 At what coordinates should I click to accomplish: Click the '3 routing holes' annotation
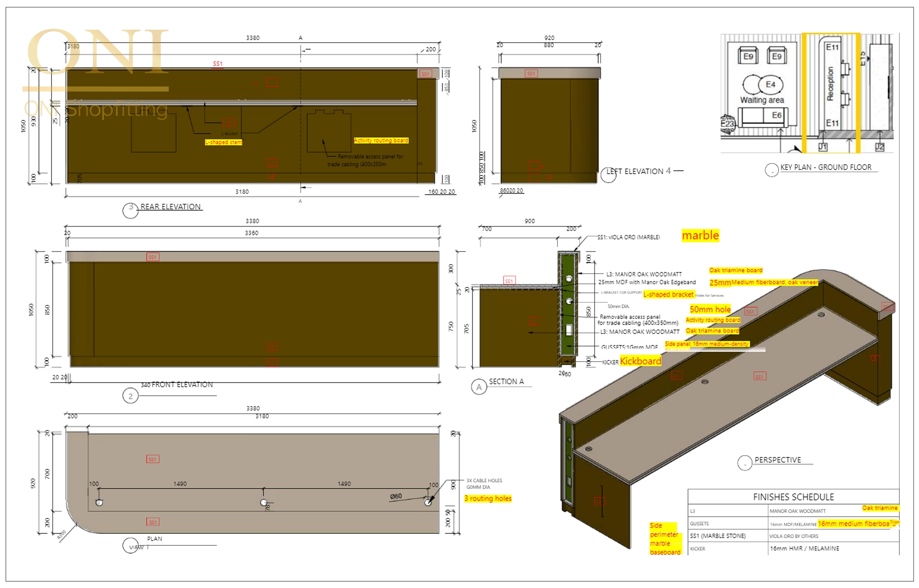[x=488, y=498]
